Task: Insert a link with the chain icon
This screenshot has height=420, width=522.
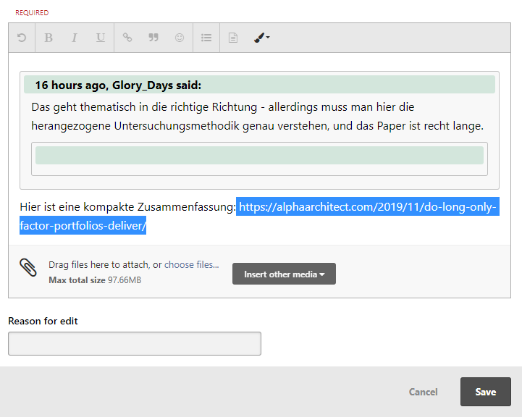Action: pyautogui.click(x=127, y=38)
